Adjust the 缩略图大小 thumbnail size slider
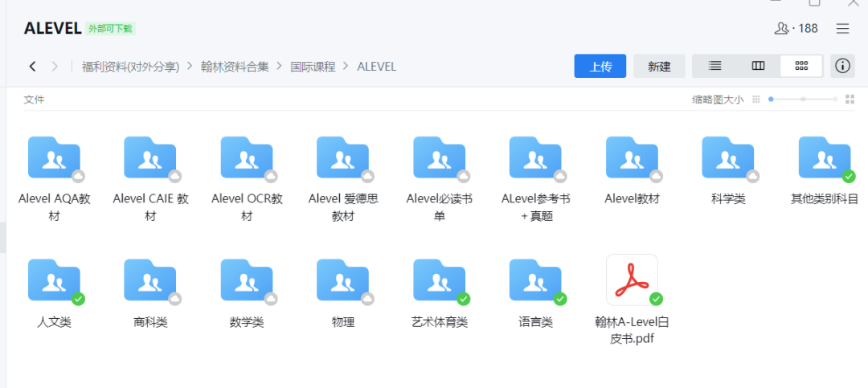Viewport: 868px width, 388px height. [x=803, y=100]
